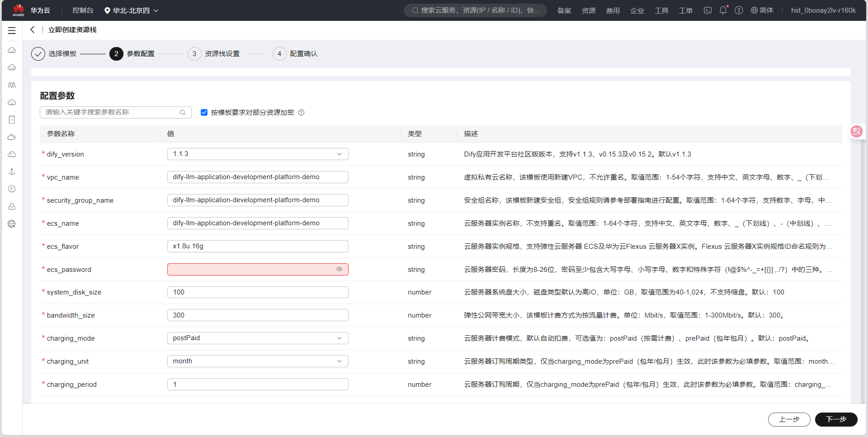868x437 pixels.
Task: Click the 下一步 next step button
Action: tap(836, 419)
